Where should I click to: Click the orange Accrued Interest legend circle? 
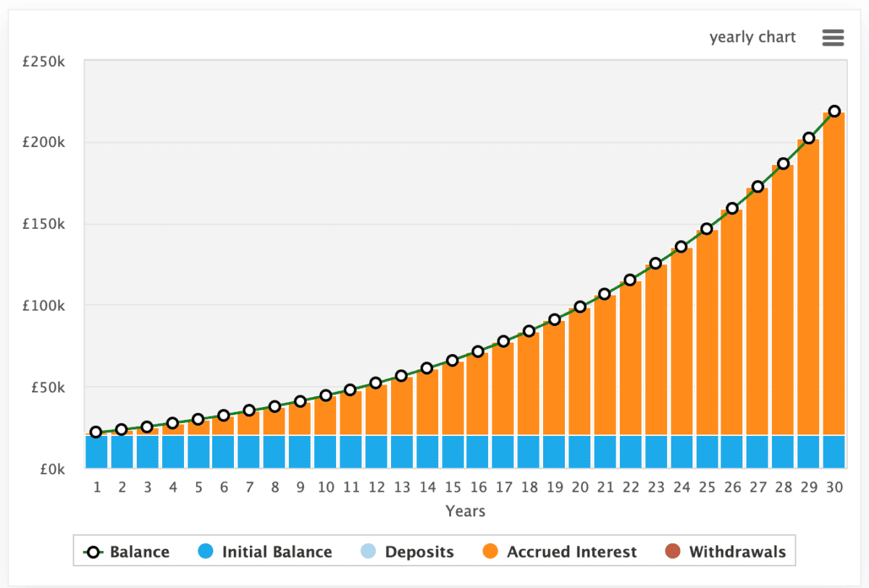492,552
